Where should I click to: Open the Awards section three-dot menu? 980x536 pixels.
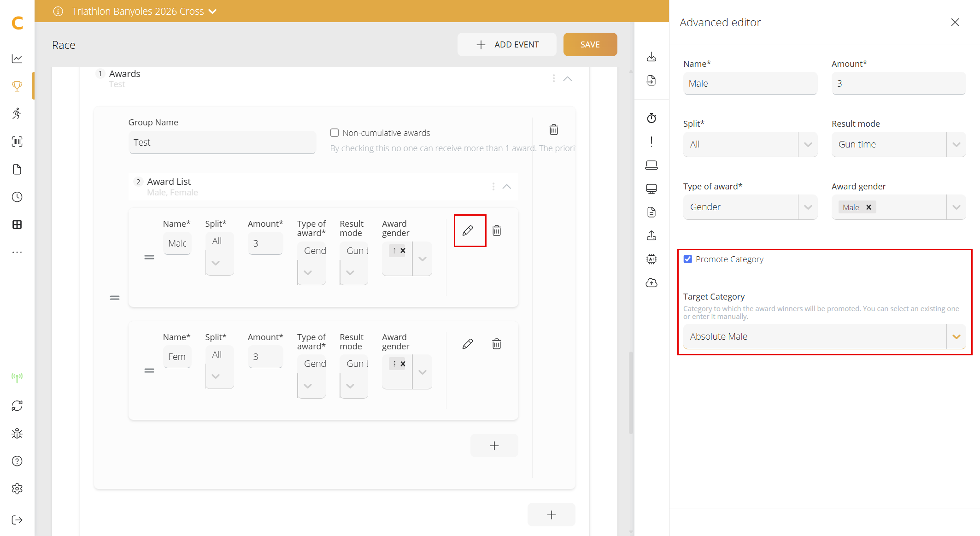click(x=554, y=79)
